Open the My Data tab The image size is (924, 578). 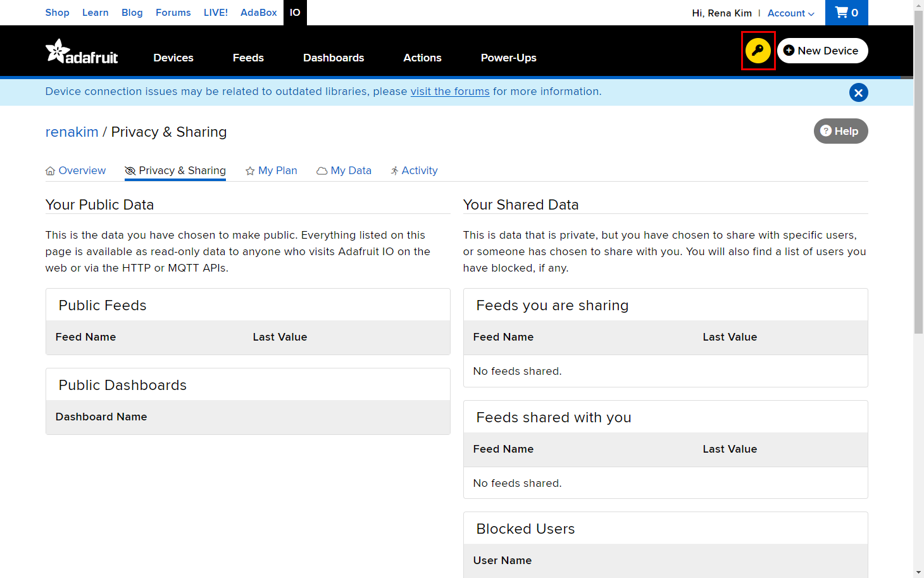click(x=344, y=170)
